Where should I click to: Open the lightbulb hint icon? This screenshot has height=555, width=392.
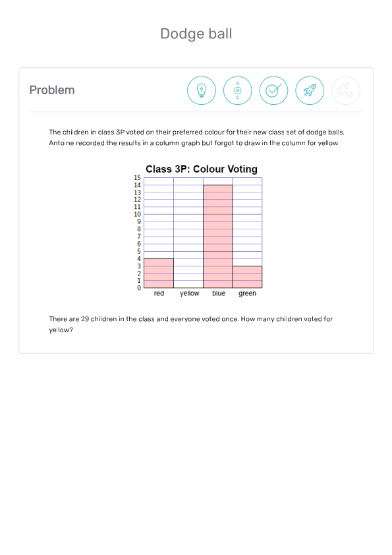click(x=202, y=90)
